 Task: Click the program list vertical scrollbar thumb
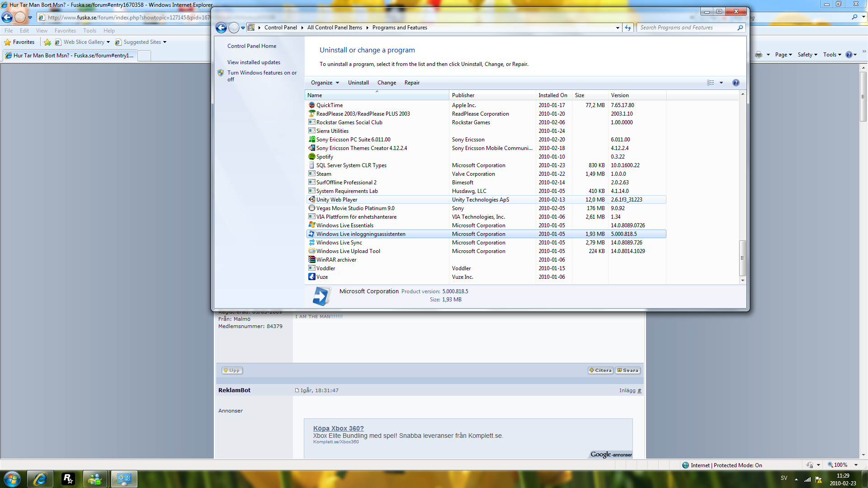(742, 258)
